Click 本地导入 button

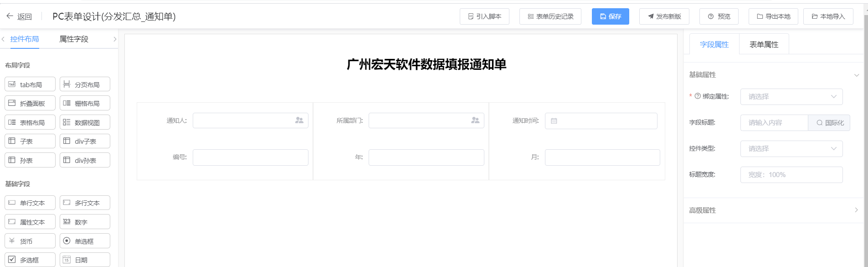click(828, 16)
